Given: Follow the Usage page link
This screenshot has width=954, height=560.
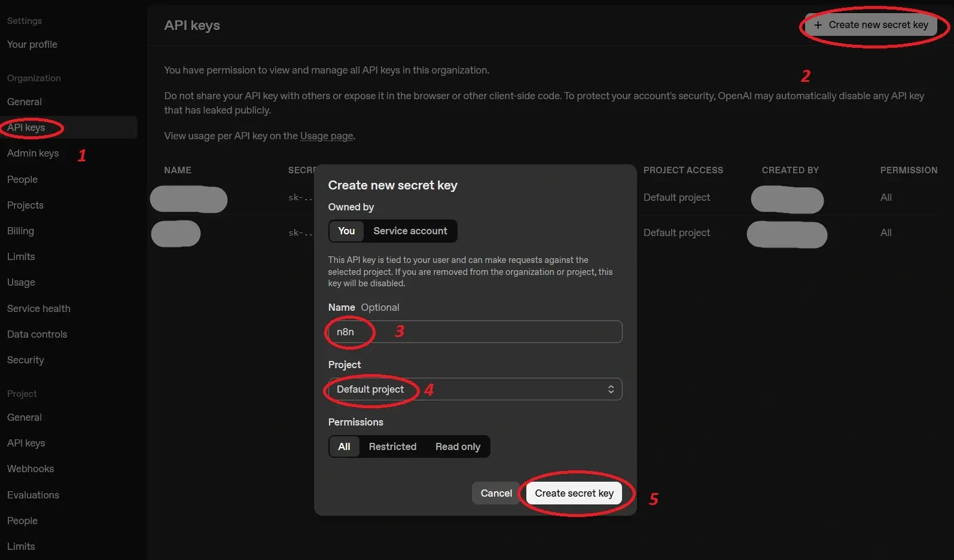Looking at the screenshot, I should 327,136.
